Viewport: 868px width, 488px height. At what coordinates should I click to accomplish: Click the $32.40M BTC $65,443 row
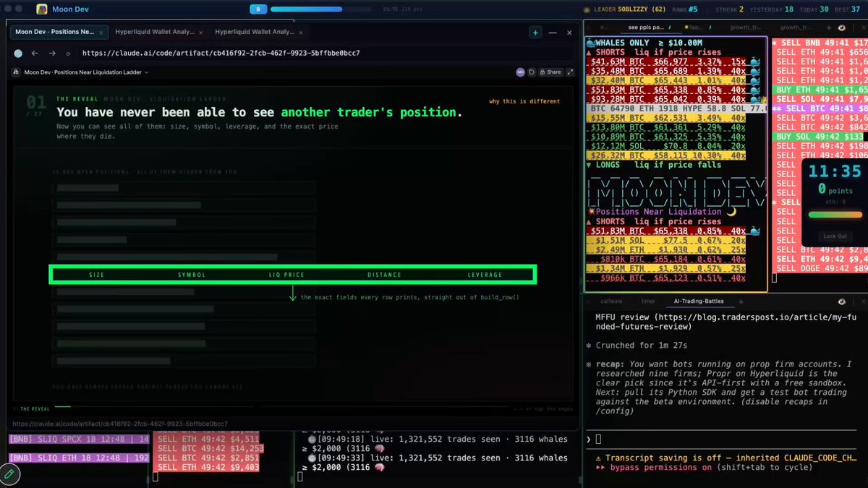[668, 80]
